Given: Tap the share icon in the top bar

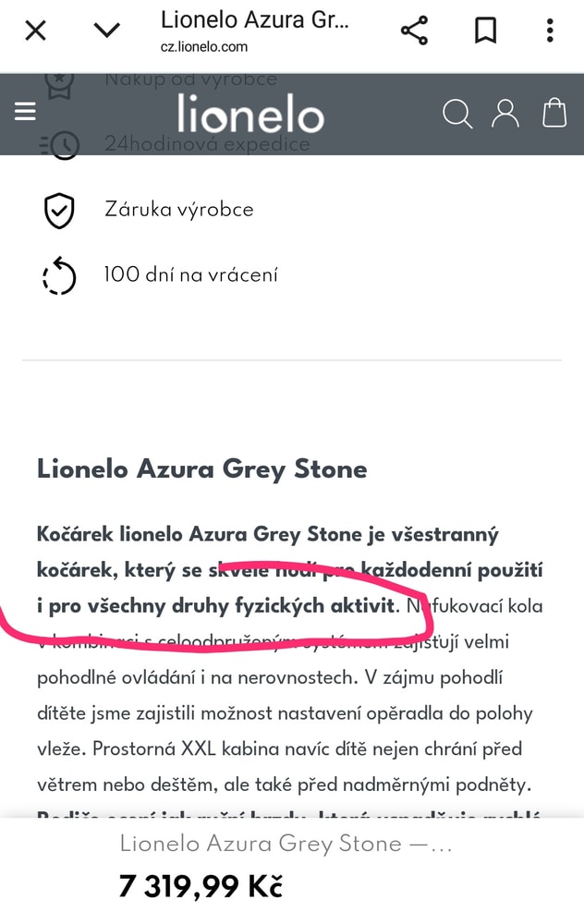Looking at the screenshot, I should tap(414, 30).
